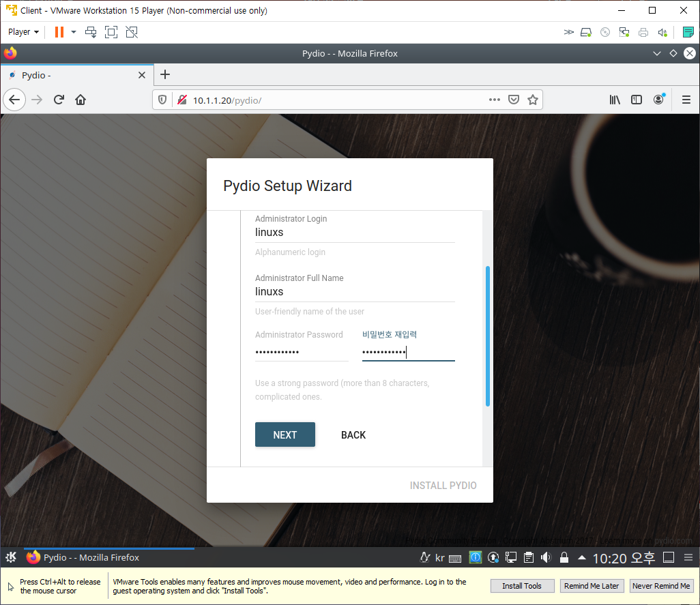Click the virtual keyboard tray icon
This screenshot has width=700, height=605.
(x=455, y=559)
